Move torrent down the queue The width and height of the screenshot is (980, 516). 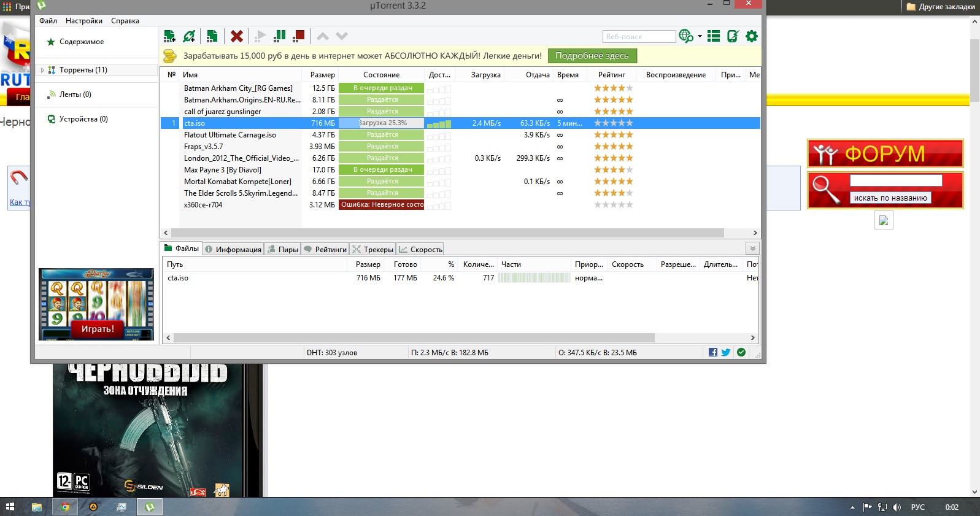pyautogui.click(x=342, y=36)
